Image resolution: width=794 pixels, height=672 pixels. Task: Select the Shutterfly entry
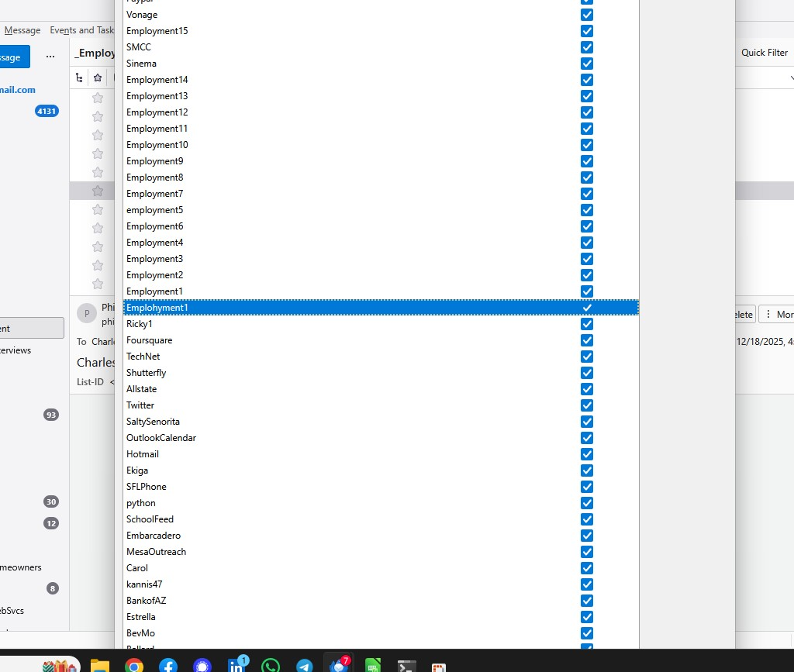pos(381,373)
